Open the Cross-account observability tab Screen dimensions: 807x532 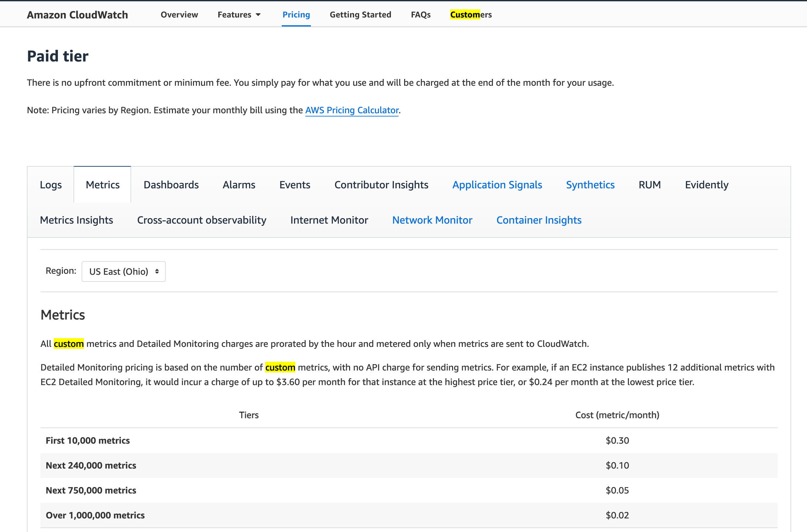click(202, 220)
